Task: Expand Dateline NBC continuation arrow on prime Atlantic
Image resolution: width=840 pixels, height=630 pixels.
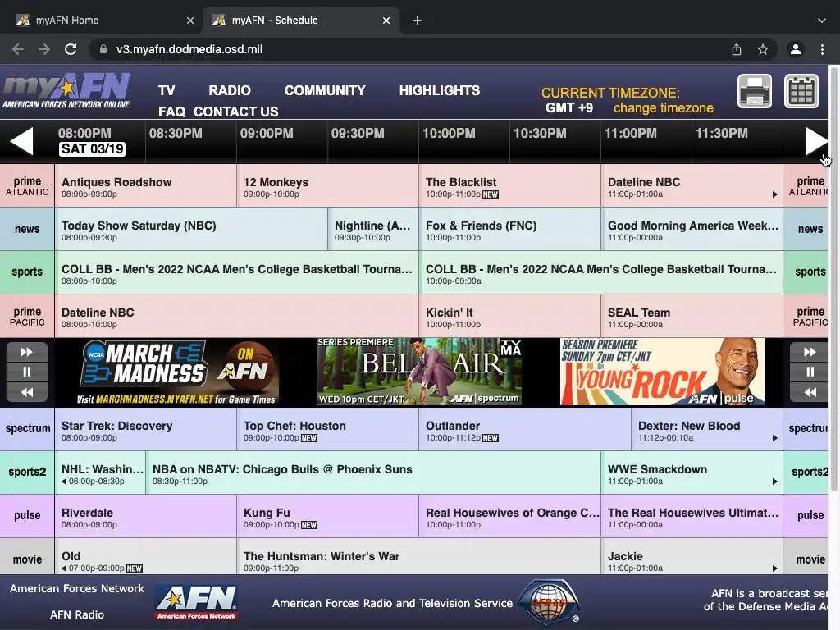Action: pyautogui.click(x=774, y=194)
